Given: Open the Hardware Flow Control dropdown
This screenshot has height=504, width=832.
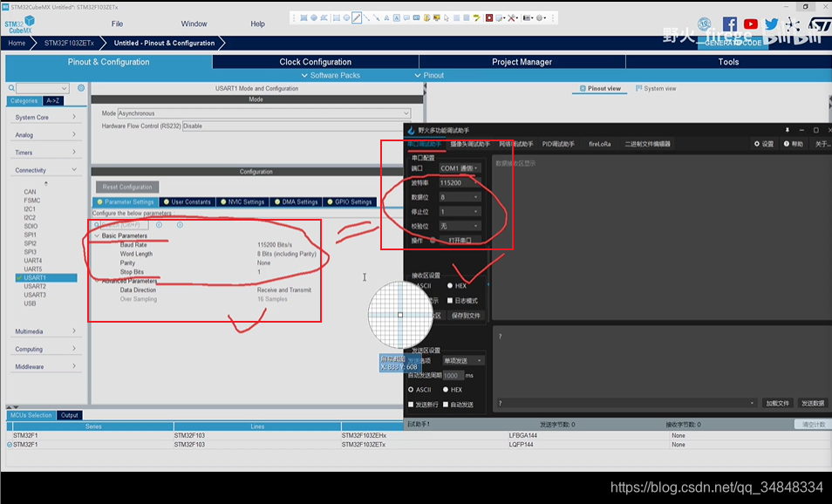Looking at the screenshot, I should coord(293,126).
